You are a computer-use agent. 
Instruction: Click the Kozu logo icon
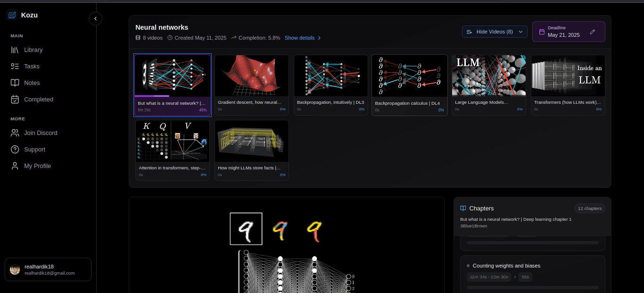point(11,15)
